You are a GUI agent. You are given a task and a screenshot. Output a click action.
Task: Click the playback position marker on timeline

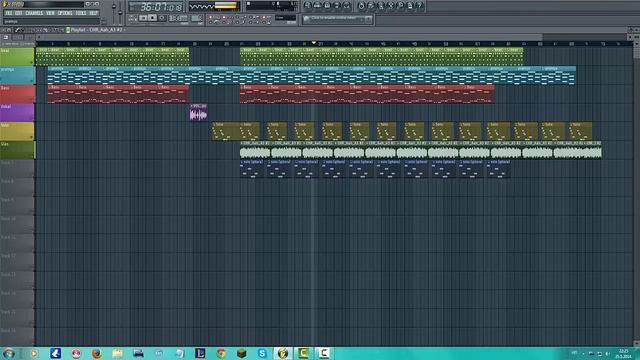[x=313, y=42]
